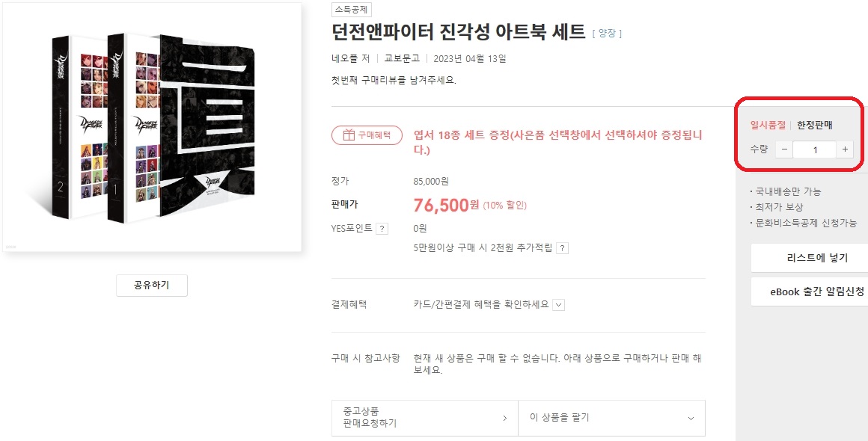This screenshot has width=868, height=441.
Task: Click the 양장 binding label
Action: (607, 34)
